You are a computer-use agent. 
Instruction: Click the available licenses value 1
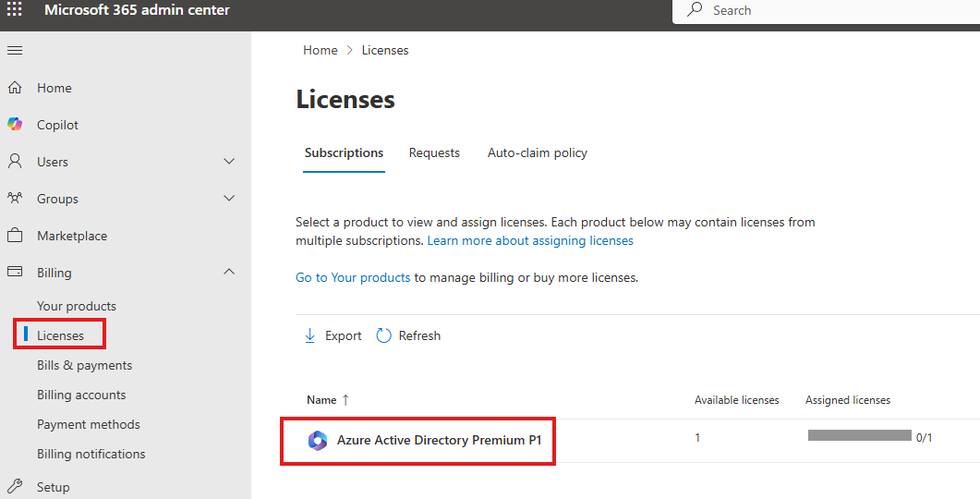click(697, 438)
